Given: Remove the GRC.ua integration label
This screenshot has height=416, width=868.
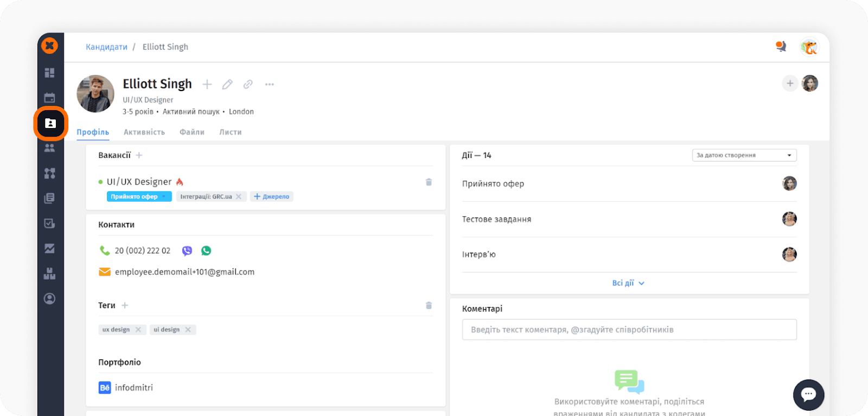Looking at the screenshot, I should (239, 196).
